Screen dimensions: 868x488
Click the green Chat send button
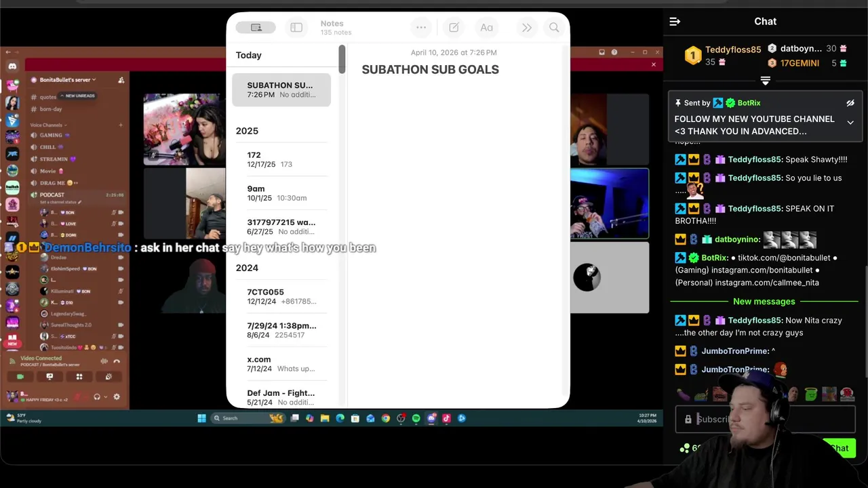[x=840, y=448]
